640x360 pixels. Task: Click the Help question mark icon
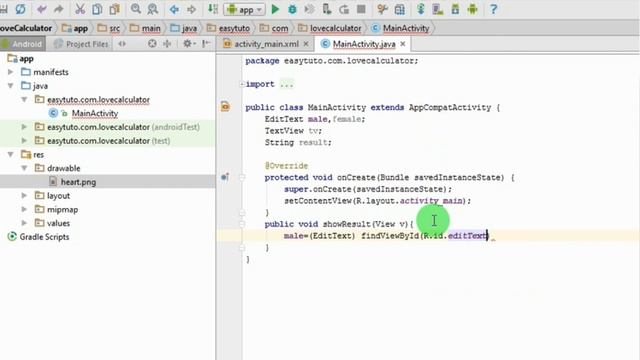pyautogui.click(x=493, y=9)
